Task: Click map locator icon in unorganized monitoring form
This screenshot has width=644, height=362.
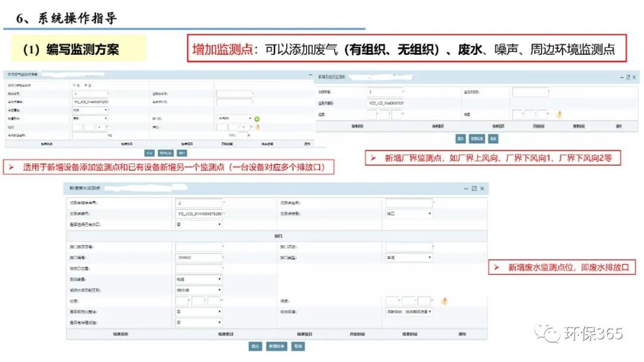Action: (559, 114)
